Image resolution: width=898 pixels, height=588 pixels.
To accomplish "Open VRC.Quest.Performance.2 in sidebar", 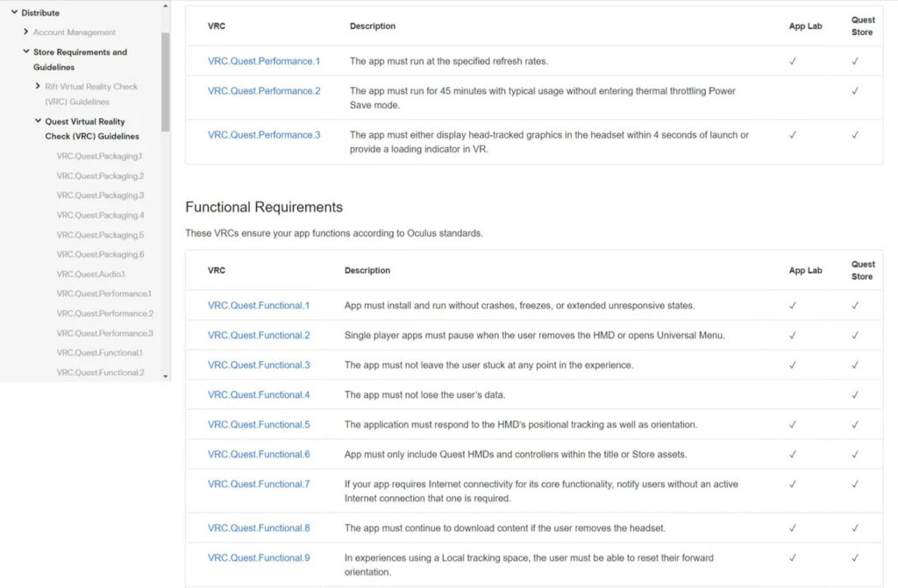I will pyautogui.click(x=105, y=313).
